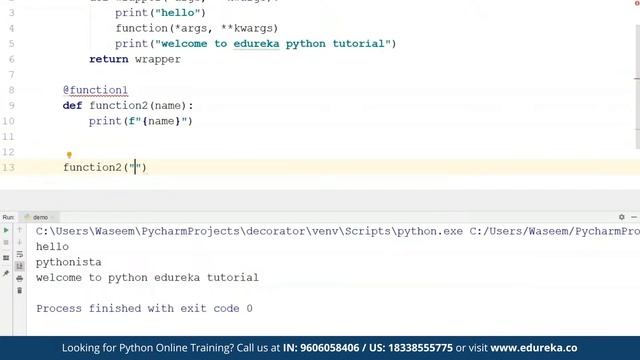The image size is (640, 360).
Task: Click the @function1 decorator on line 8
Action: tap(96, 90)
